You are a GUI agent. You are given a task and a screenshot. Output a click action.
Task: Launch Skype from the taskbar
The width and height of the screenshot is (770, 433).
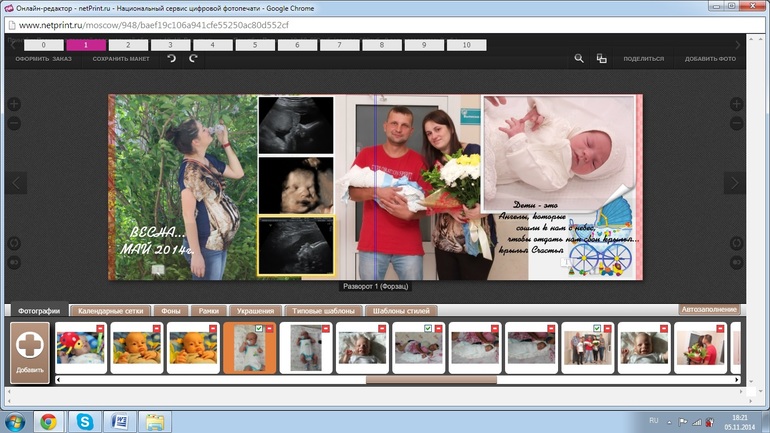click(x=82, y=421)
